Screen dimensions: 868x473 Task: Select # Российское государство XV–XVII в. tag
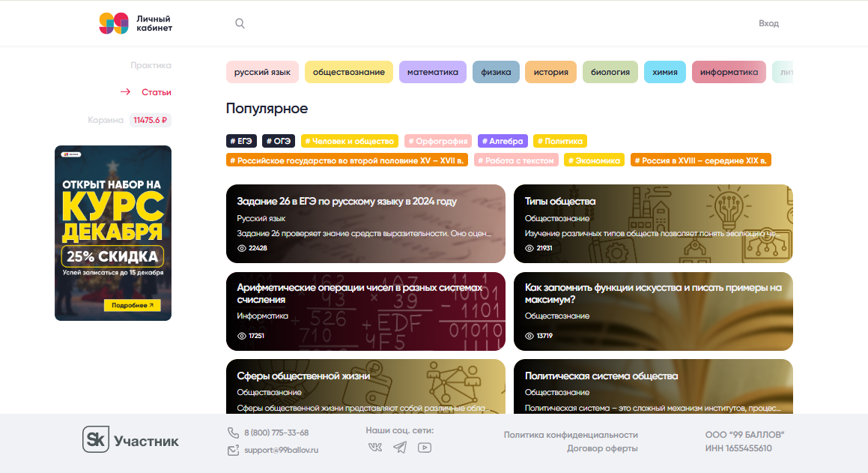click(347, 160)
